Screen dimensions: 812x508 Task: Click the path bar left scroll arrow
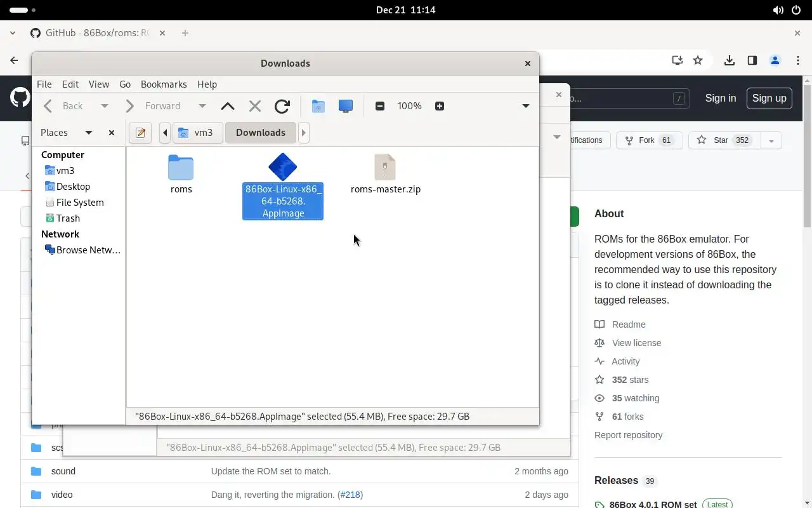point(165,133)
